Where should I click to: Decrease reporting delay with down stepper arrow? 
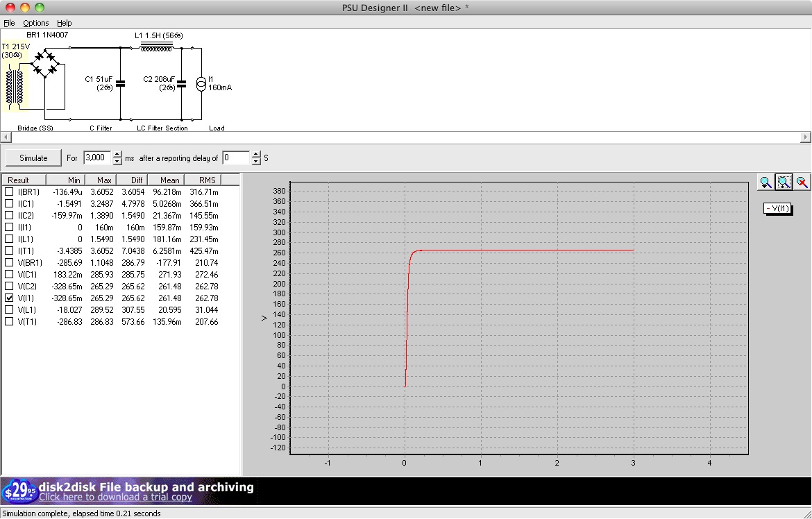[x=256, y=162]
